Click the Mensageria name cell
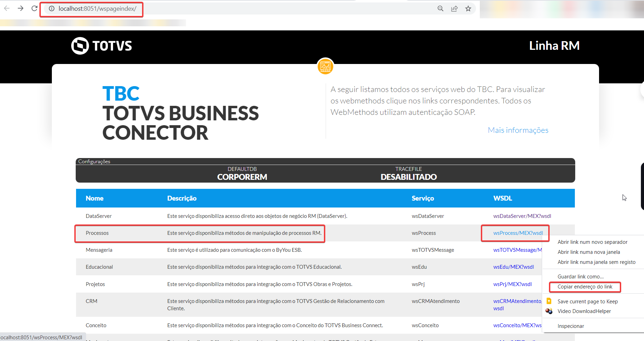This screenshot has width=644, height=341. [x=99, y=250]
